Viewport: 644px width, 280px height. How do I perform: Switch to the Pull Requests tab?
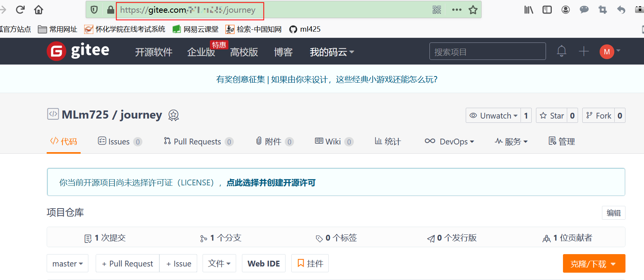click(198, 142)
